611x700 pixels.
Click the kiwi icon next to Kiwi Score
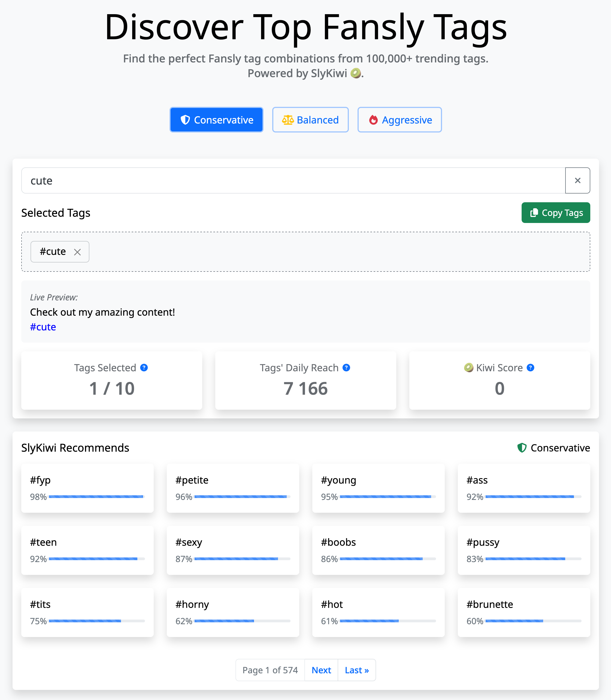tap(468, 367)
